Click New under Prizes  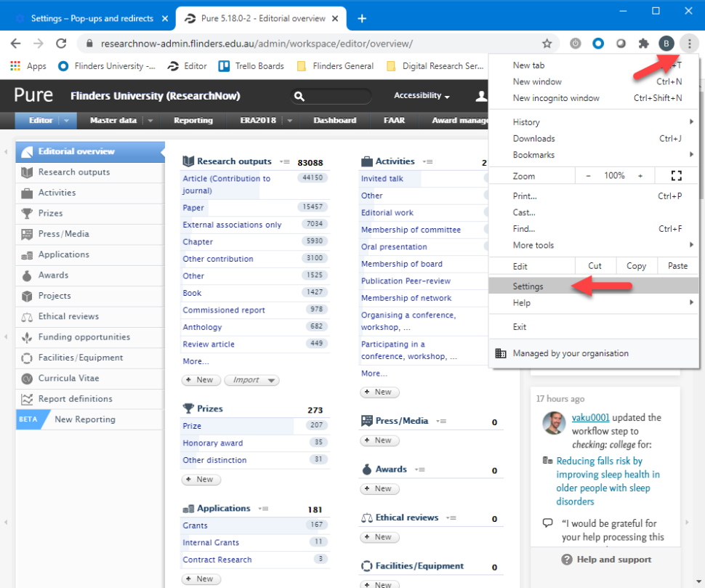[201, 480]
